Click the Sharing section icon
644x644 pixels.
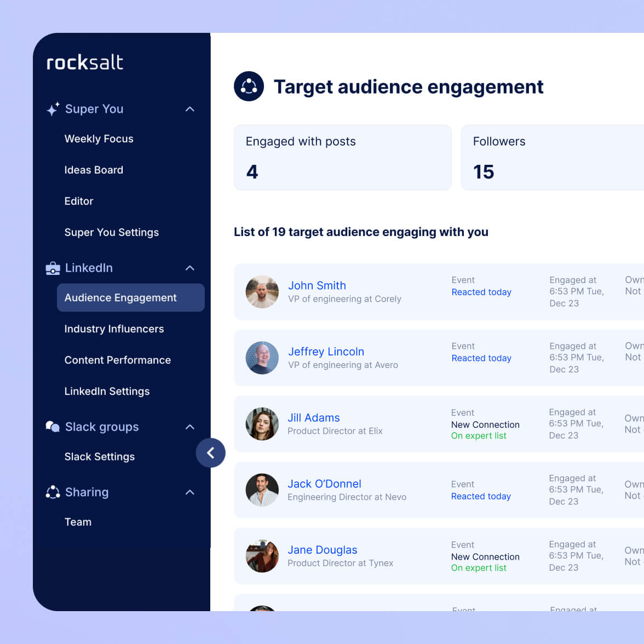pyautogui.click(x=53, y=492)
